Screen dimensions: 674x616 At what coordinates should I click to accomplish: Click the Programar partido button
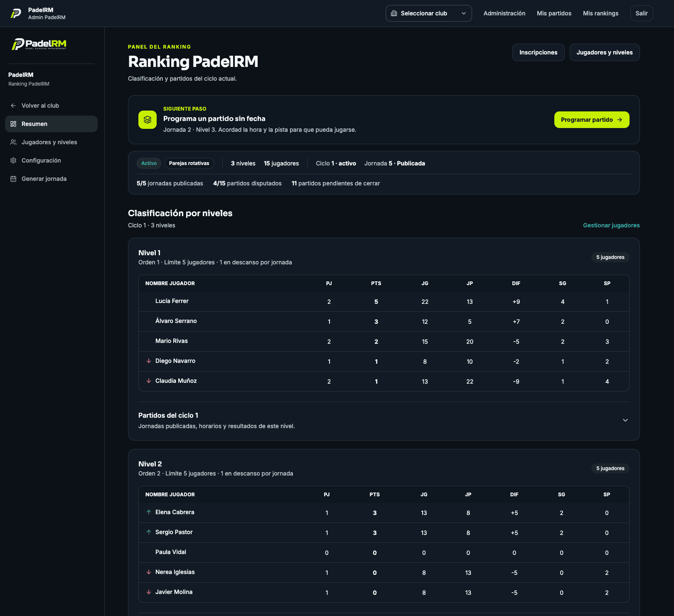click(x=591, y=120)
